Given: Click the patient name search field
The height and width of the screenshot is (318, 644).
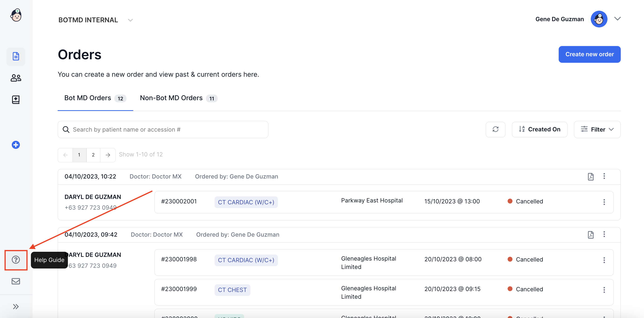Looking at the screenshot, I should (x=163, y=129).
